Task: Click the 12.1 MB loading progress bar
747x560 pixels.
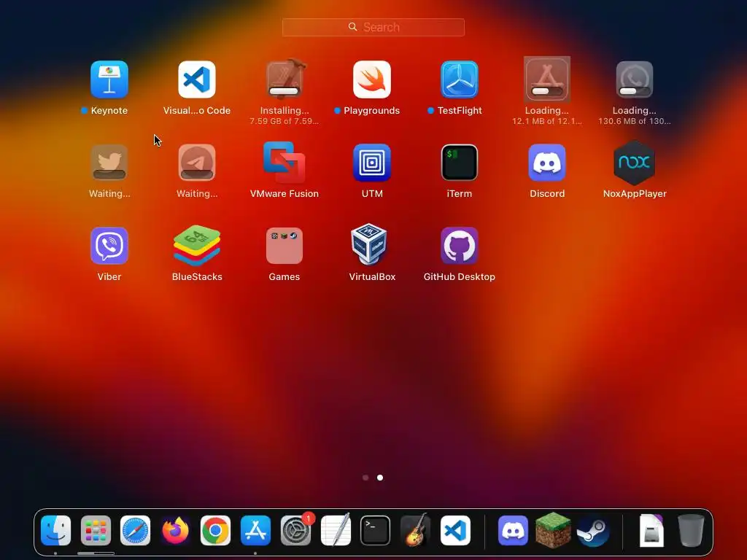Action: tap(547, 91)
